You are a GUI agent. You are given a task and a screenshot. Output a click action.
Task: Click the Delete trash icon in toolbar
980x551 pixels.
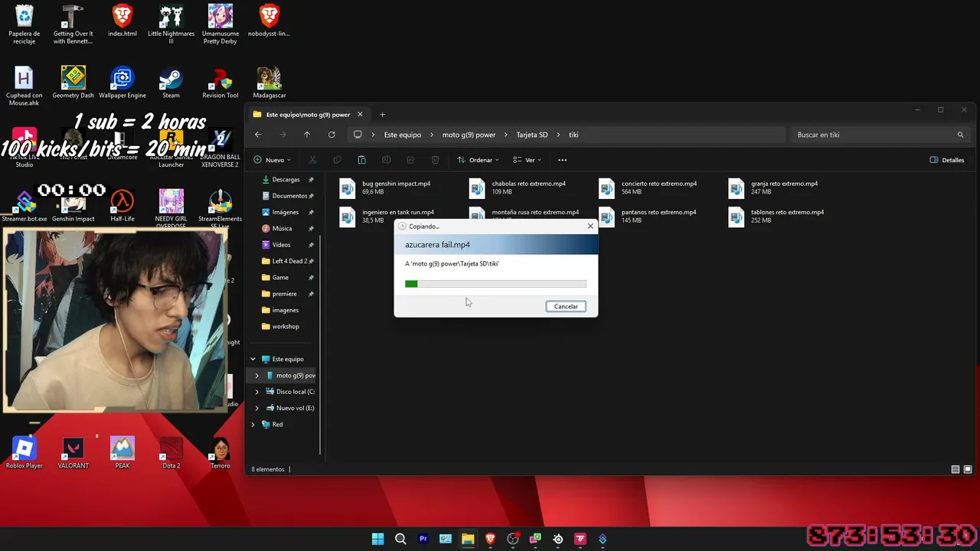(435, 160)
